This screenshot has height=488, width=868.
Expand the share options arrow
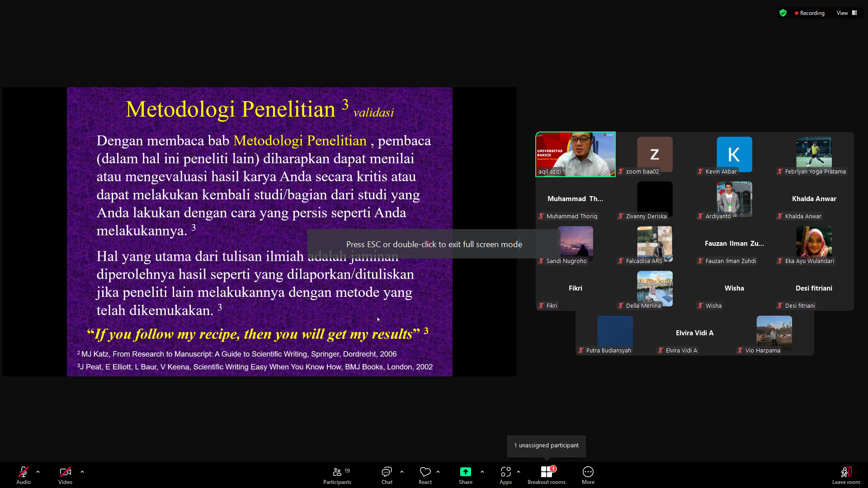(482, 472)
